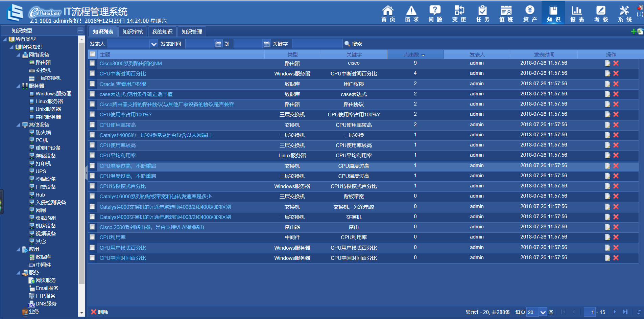Collapse the 服务器 tree node
The width and height of the screenshot is (644, 319).
[x=18, y=86]
